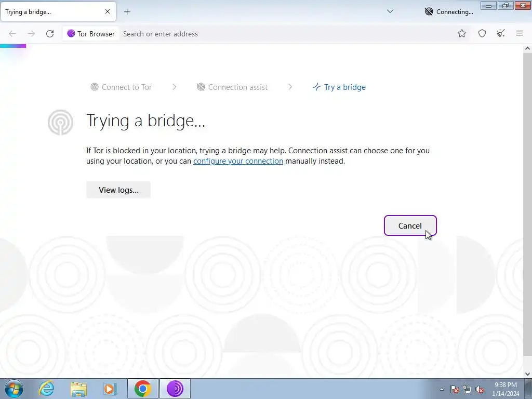Viewport: 532px width, 399px height.
Task: Open the security level shield icon
Action: coord(482,33)
